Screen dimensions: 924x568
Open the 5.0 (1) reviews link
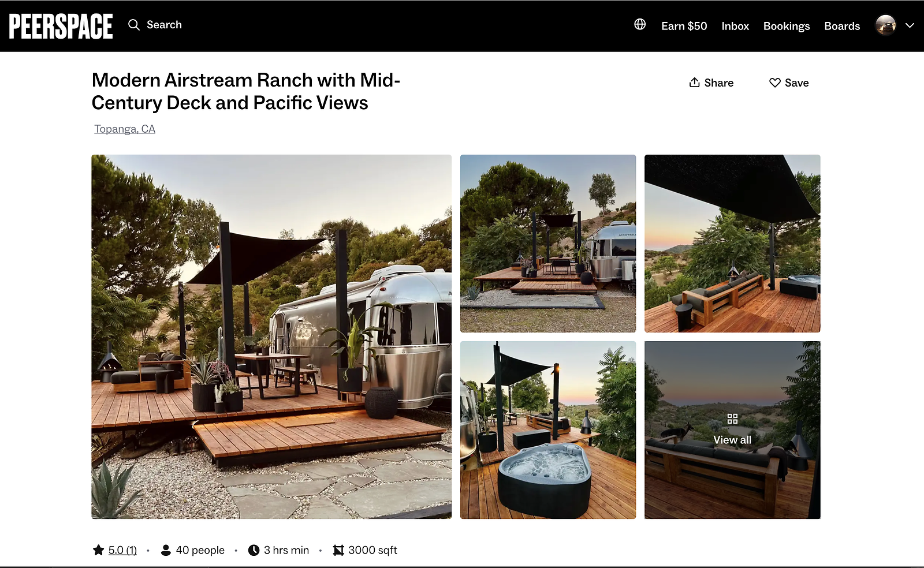(122, 550)
